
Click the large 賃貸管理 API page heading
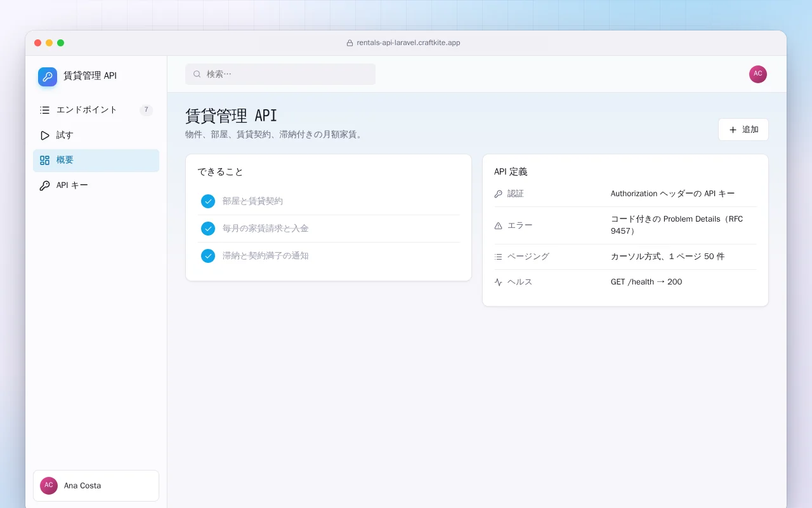pyautogui.click(x=232, y=116)
